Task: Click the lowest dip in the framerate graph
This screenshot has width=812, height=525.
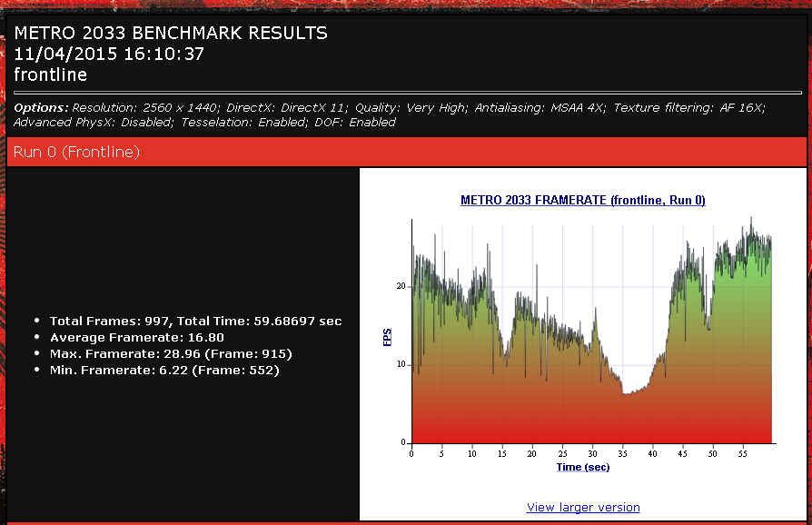Action: [626, 394]
